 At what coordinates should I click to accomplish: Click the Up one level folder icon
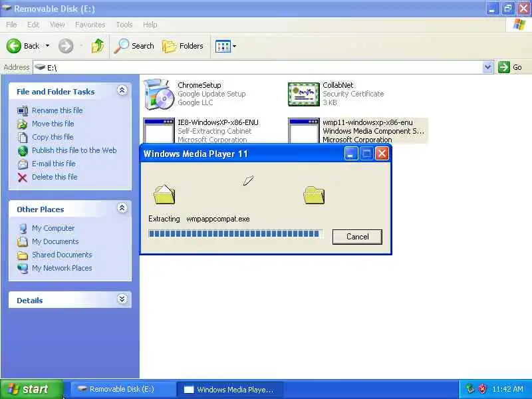point(98,46)
